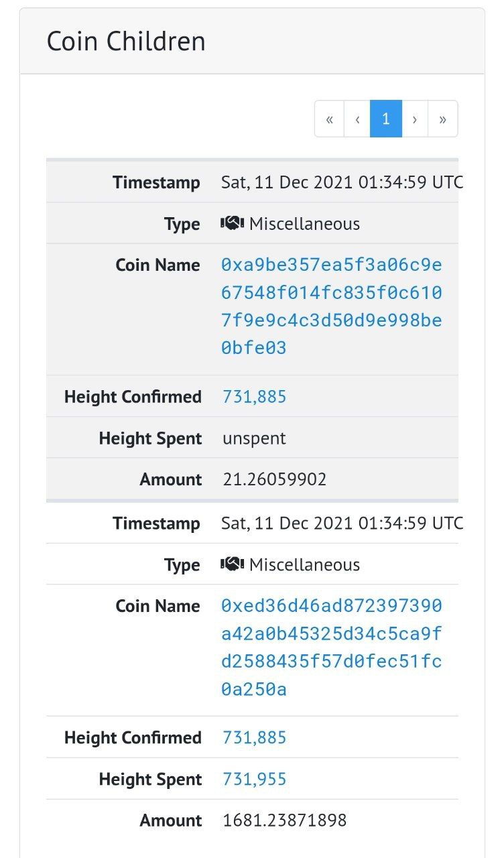504x858 pixels.
Task: Select page 1 in pagination
Action: tap(386, 119)
